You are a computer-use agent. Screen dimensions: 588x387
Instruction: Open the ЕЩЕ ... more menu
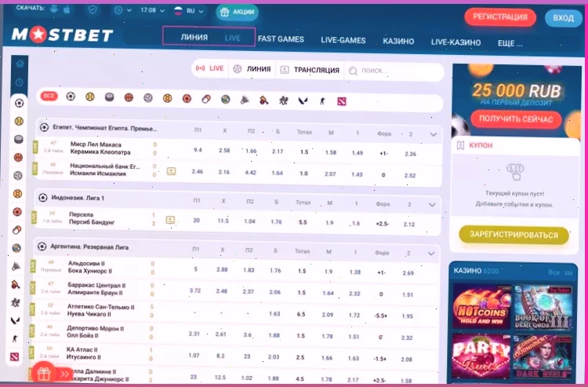tap(510, 43)
